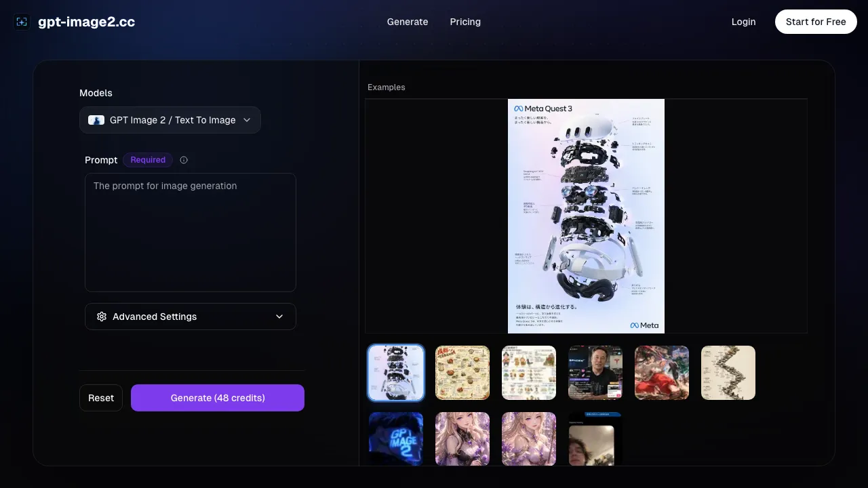Click the gpt-image2.cc logo icon

[22, 22]
